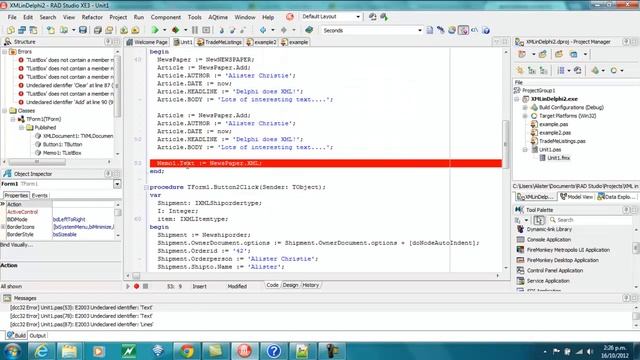Click the first (leftmost) main toolbar icon
640x360 pixels.
click(x=11, y=30)
